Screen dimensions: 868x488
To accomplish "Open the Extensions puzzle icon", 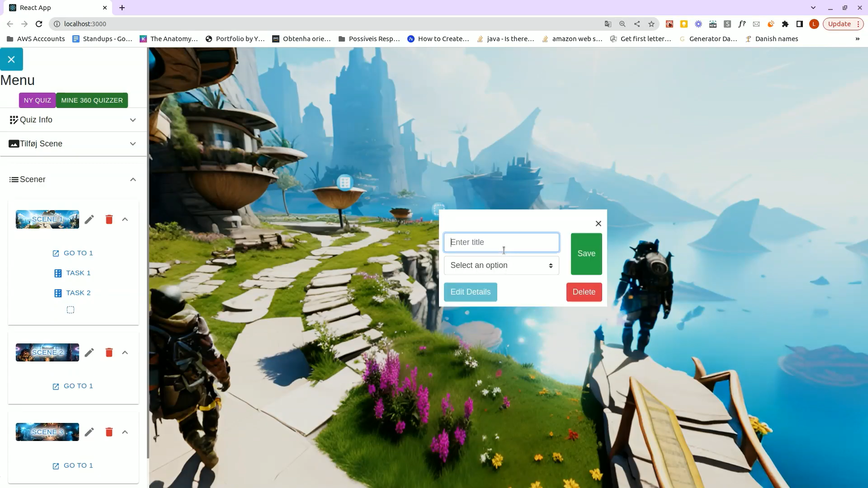I will click(x=785, y=24).
